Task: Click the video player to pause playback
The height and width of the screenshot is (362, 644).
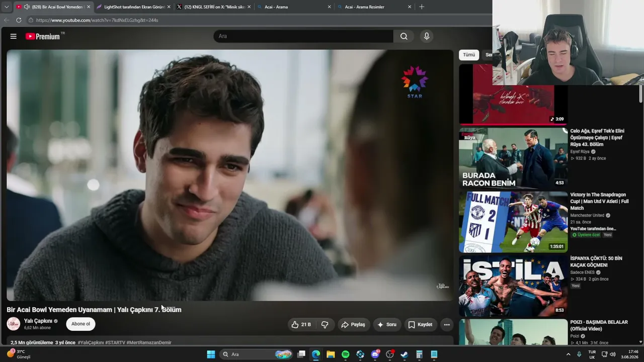Action: pyautogui.click(x=230, y=175)
